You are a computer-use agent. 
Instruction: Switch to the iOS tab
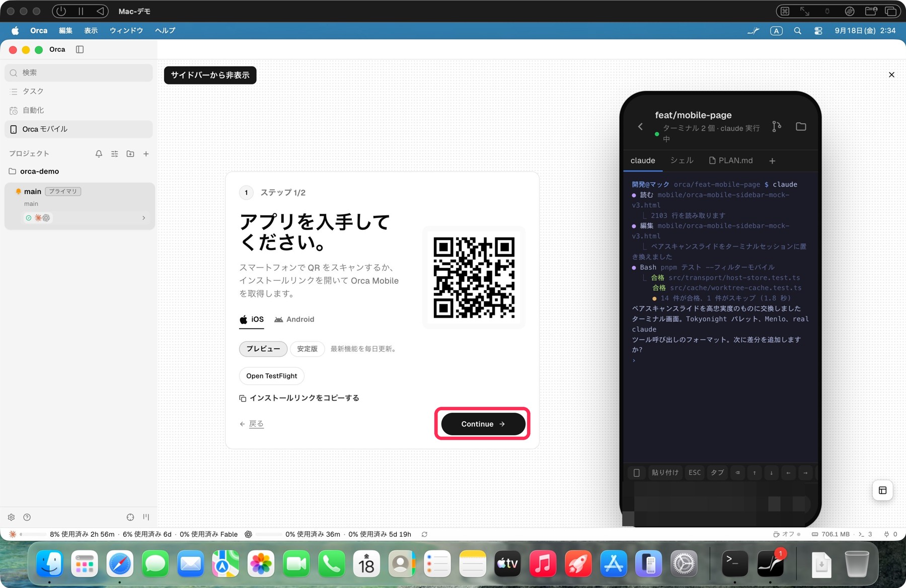pyautogui.click(x=252, y=319)
